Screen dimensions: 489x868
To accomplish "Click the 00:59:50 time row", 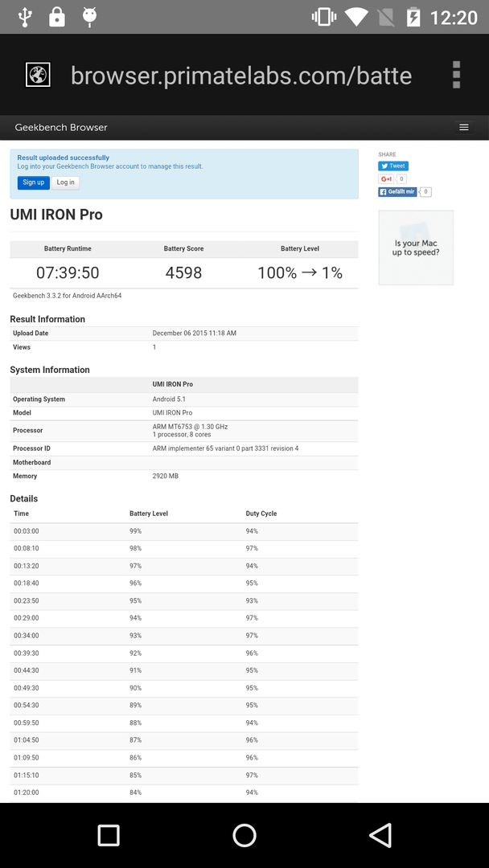I will tap(184, 723).
